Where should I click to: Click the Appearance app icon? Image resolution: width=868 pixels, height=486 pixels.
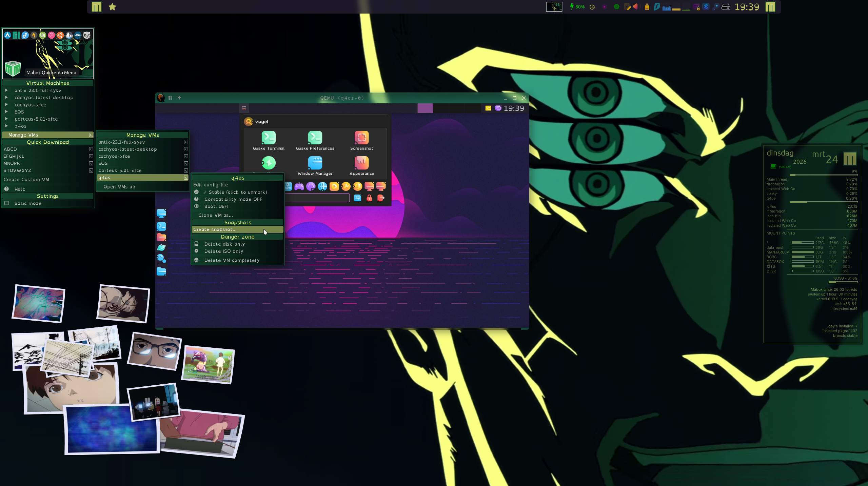tap(361, 163)
